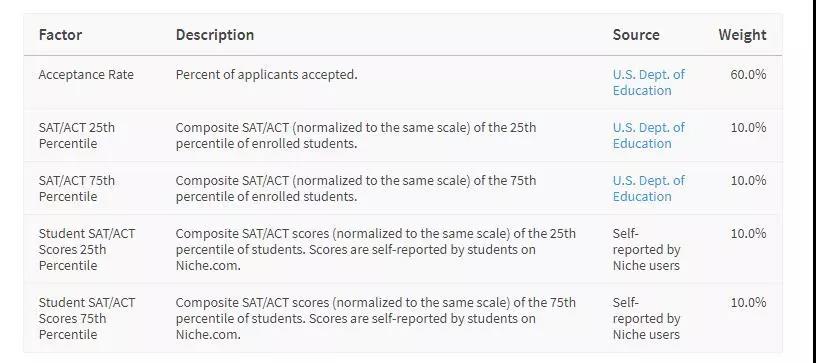Select the SAT/ACT 25th Percentile factor cell

[76, 135]
